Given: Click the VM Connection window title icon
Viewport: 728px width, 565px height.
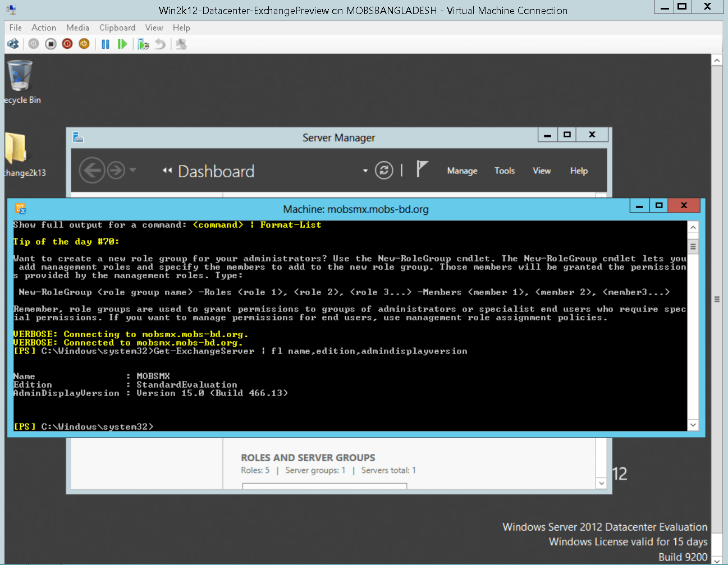Looking at the screenshot, I should [12, 10].
